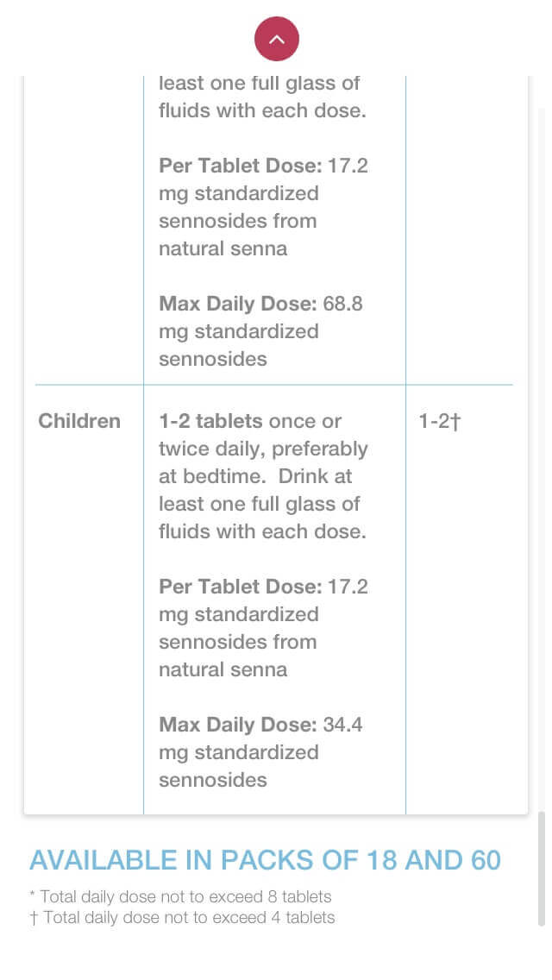The height and width of the screenshot is (980, 552).
Task: Click the 4 tablets daily dose footnote
Action: pyautogui.click(x=182, y=918)
